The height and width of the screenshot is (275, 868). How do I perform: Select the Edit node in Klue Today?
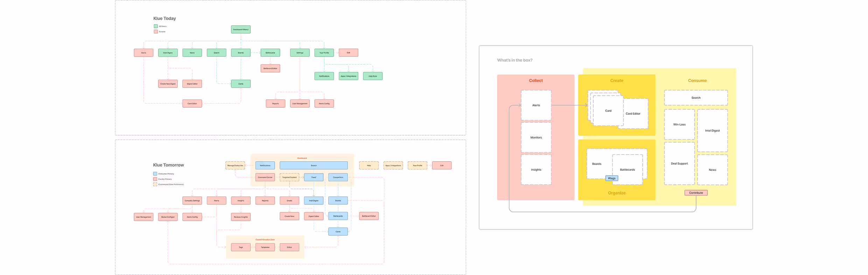[349, 53]
